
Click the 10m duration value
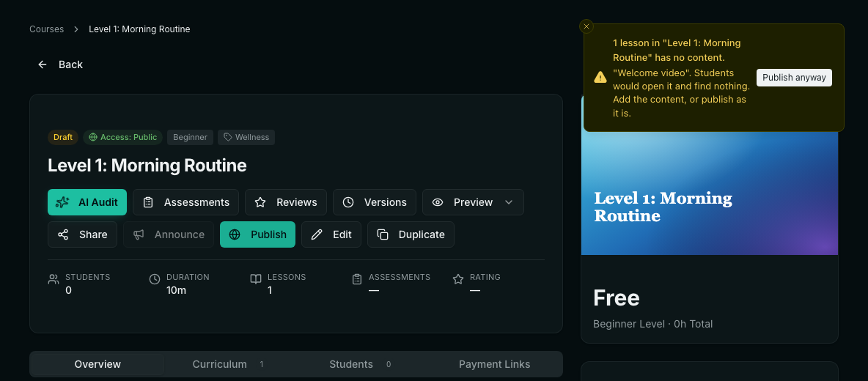point(176,290)
